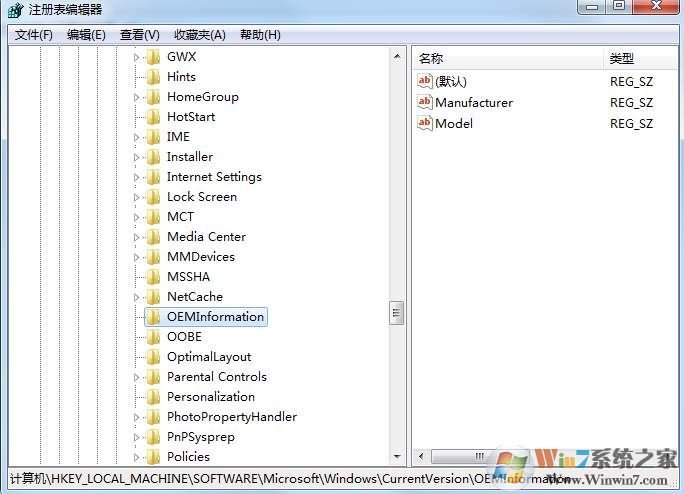Open the 收藏夹(A) menu
Screen dimensions: 684x494
tap(200, 35)
